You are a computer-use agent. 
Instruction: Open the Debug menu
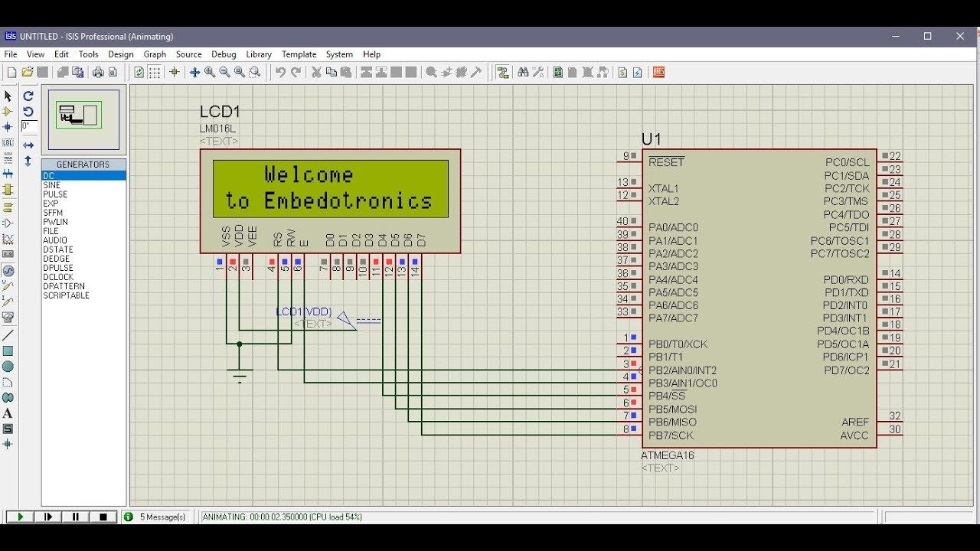point(224,54)
